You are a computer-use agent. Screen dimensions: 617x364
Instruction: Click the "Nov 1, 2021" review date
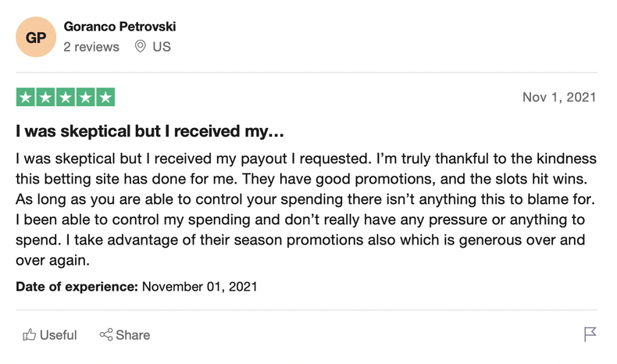[x=558, y=98]
